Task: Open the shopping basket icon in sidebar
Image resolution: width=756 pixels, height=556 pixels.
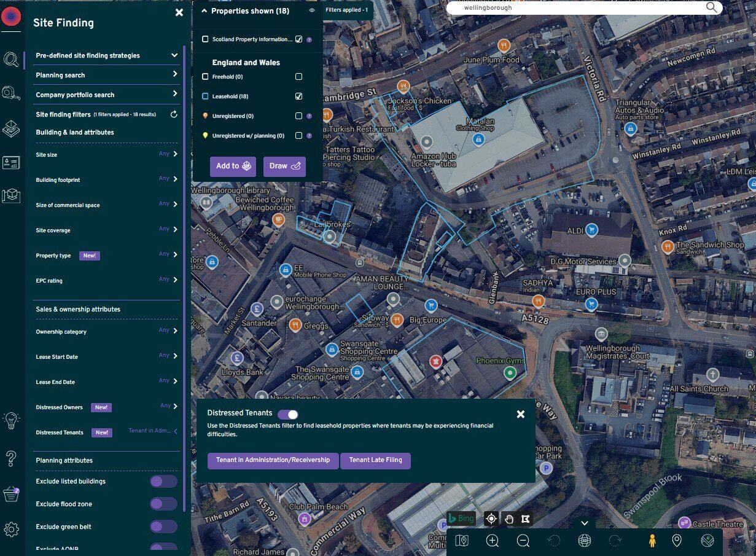Action: click(x=11, y=494)
